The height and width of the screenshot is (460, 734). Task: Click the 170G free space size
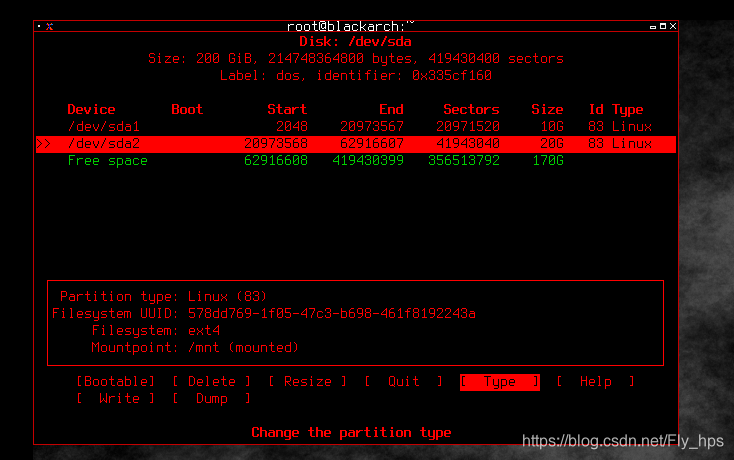[x=548, y=161]
